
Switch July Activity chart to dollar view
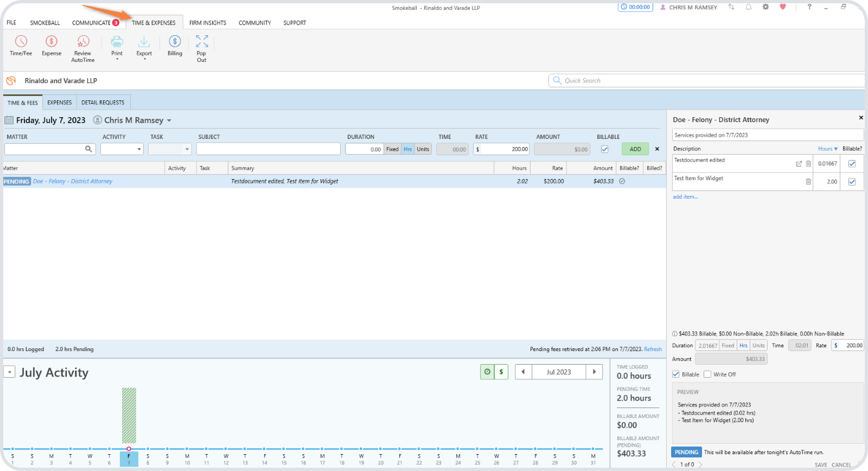coord(501,372)
